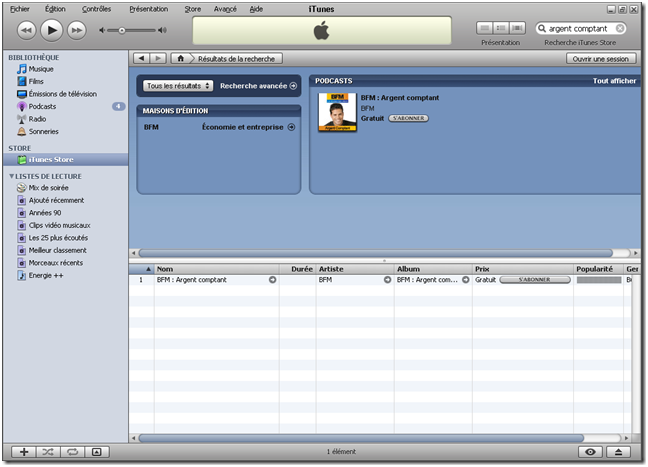This screenshot has height=467, width=648.
Task: Switch to Cover Flow view presentation
Action: (517, 28)
